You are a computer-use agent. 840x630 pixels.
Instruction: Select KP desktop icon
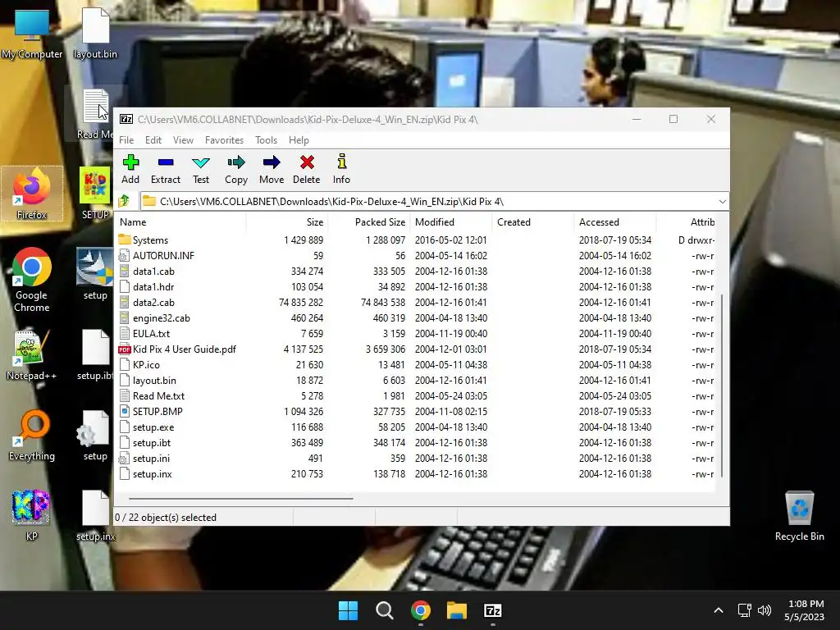[x=32, y=515]
